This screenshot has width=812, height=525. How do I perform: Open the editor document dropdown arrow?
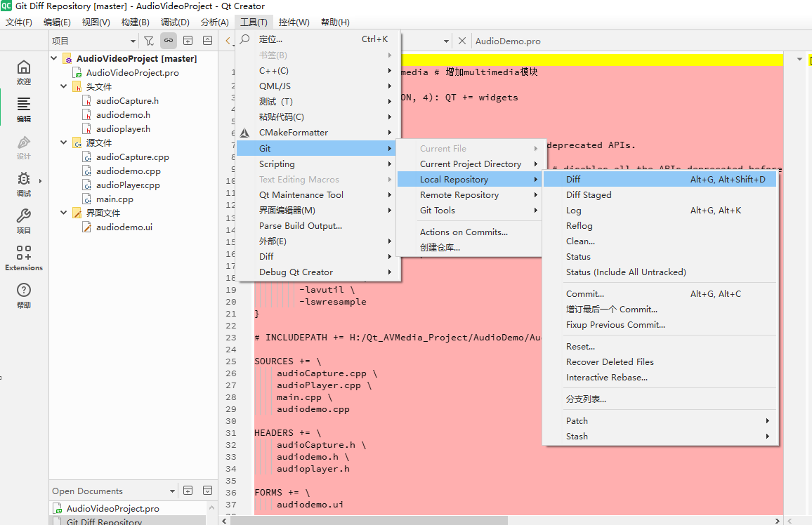pos(446,41)
